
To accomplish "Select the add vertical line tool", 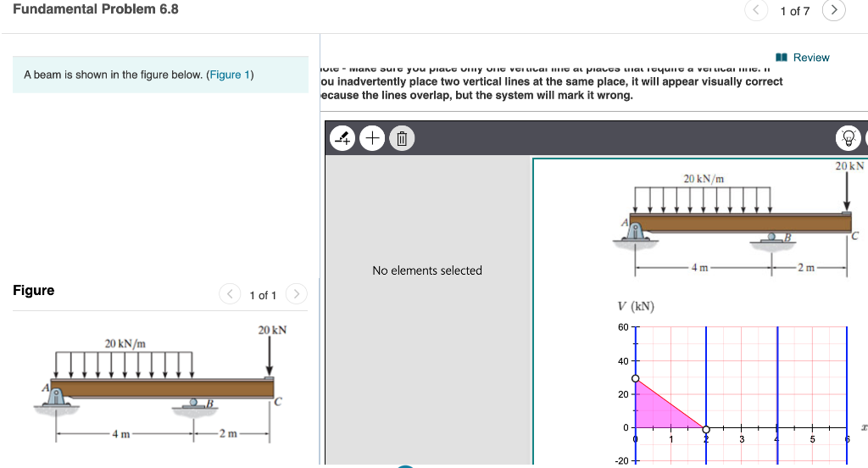I will click(x=342, y=138).
